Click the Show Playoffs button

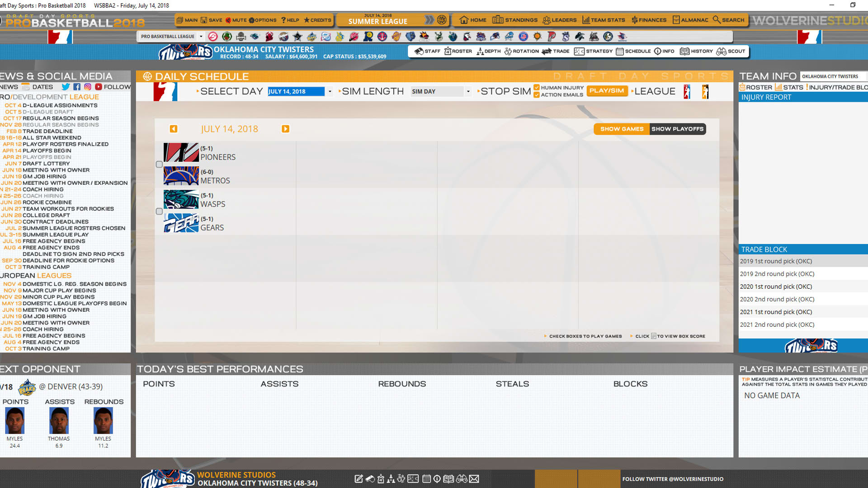[677, 129]
